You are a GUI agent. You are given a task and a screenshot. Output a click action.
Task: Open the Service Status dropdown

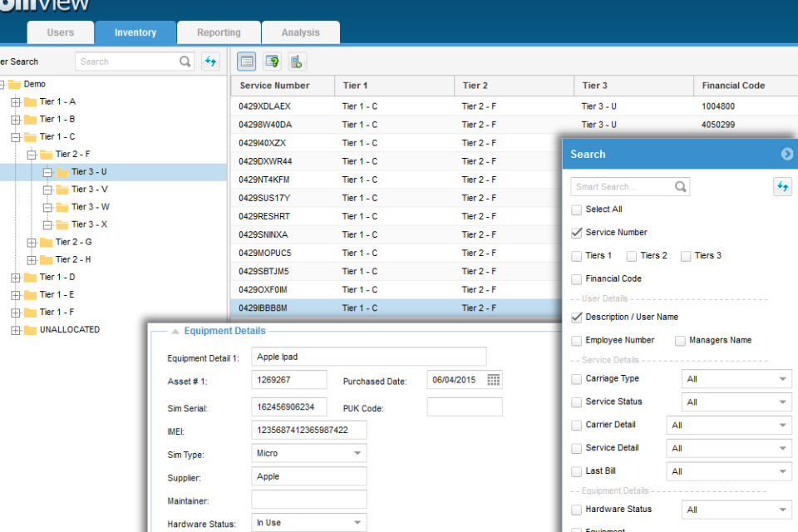pos(736,402)
